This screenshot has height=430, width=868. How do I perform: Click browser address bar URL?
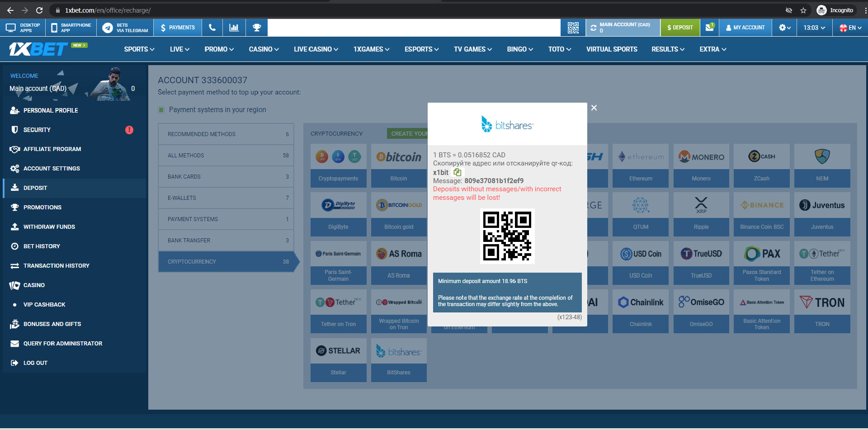108,10
